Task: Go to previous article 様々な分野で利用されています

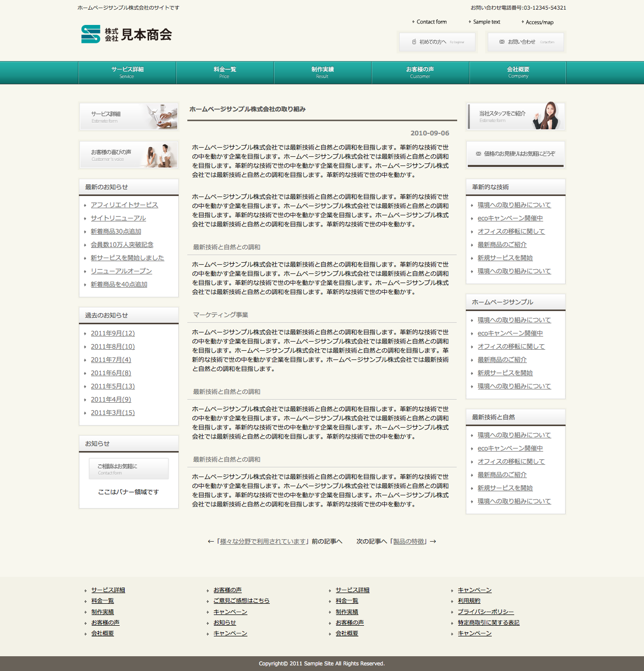Action: click(263, 541)
